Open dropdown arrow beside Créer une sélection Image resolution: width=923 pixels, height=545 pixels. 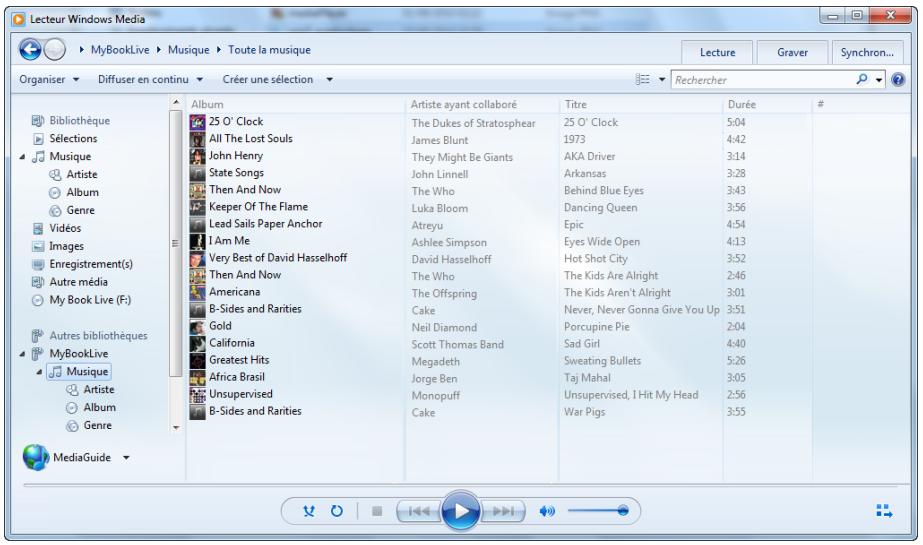pyautogui.click(x=330, y=79)
